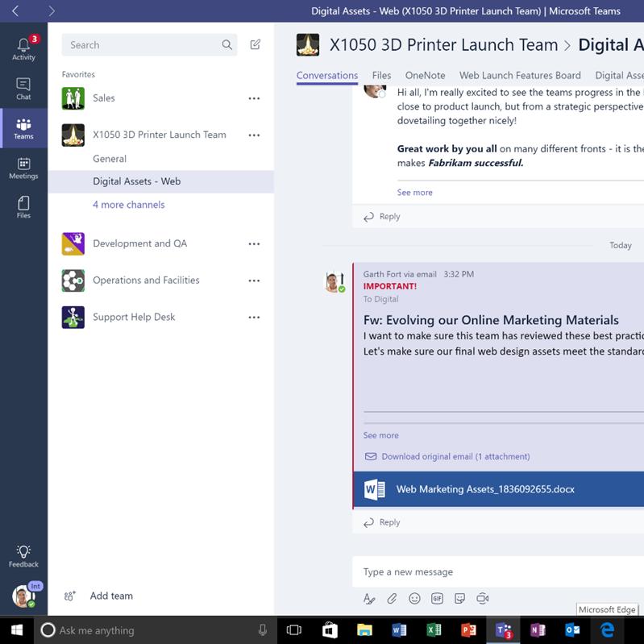Open the emoji picker icon
This screenshot has height=644, width=644.
point(414,598)
